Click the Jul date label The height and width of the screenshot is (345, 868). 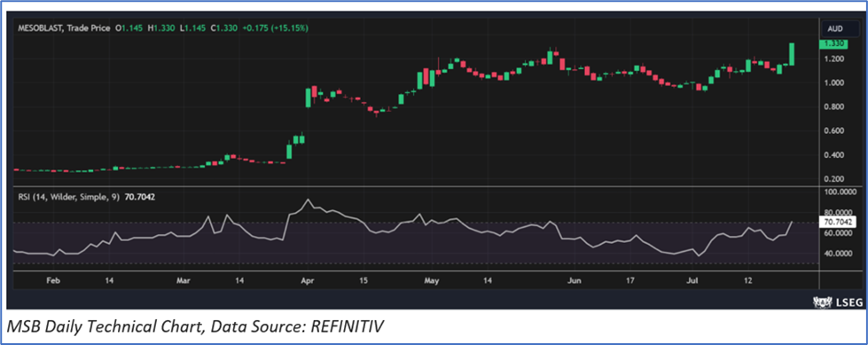point(692,281)
